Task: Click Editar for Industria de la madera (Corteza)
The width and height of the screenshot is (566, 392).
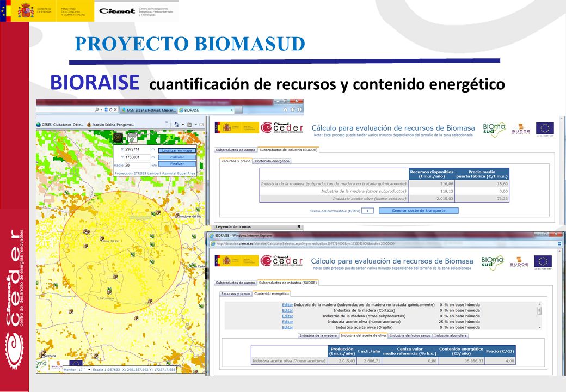Action: 287,310
